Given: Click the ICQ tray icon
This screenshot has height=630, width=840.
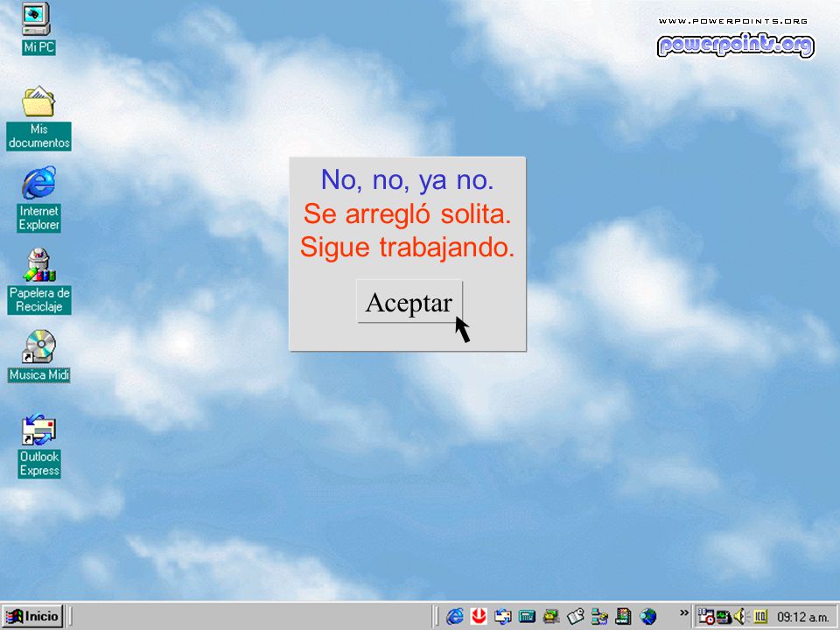Looking at the screenshot, I should coord(760,617).
